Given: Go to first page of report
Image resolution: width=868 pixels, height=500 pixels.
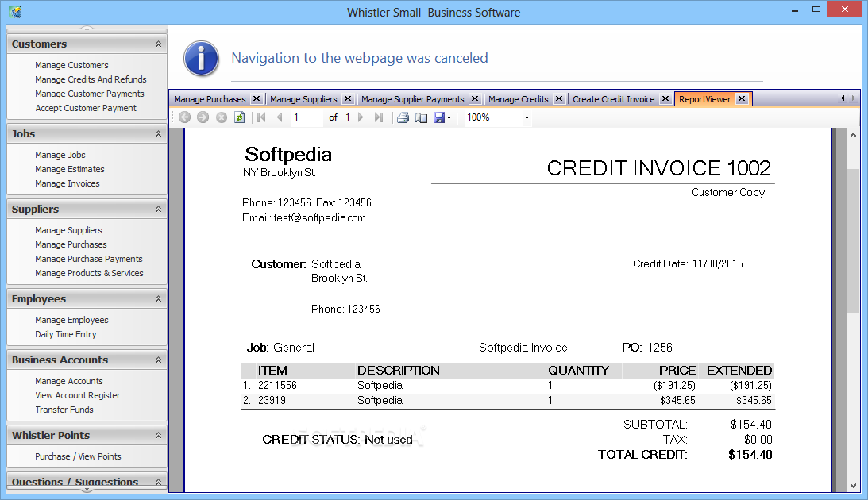Looking at the screenshot, I should pos(262,117).
